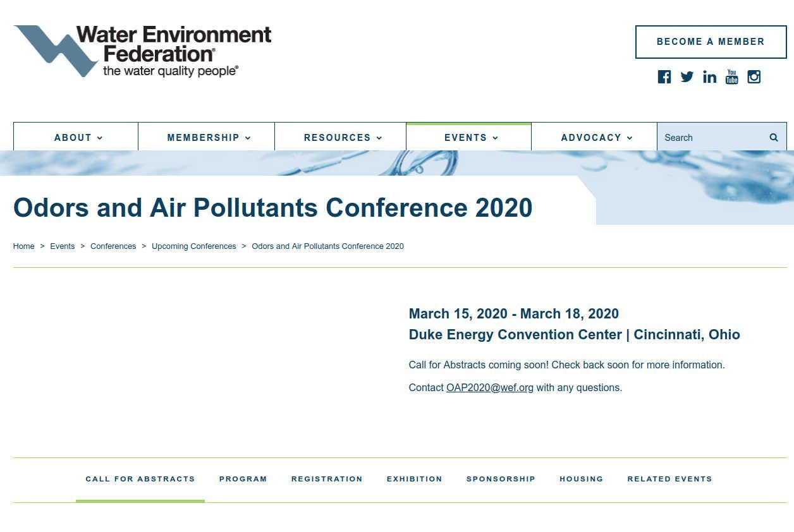Open the WEF Facebook page icon
The height and width of the screenshot is (532, 794).
coord(664,77)
